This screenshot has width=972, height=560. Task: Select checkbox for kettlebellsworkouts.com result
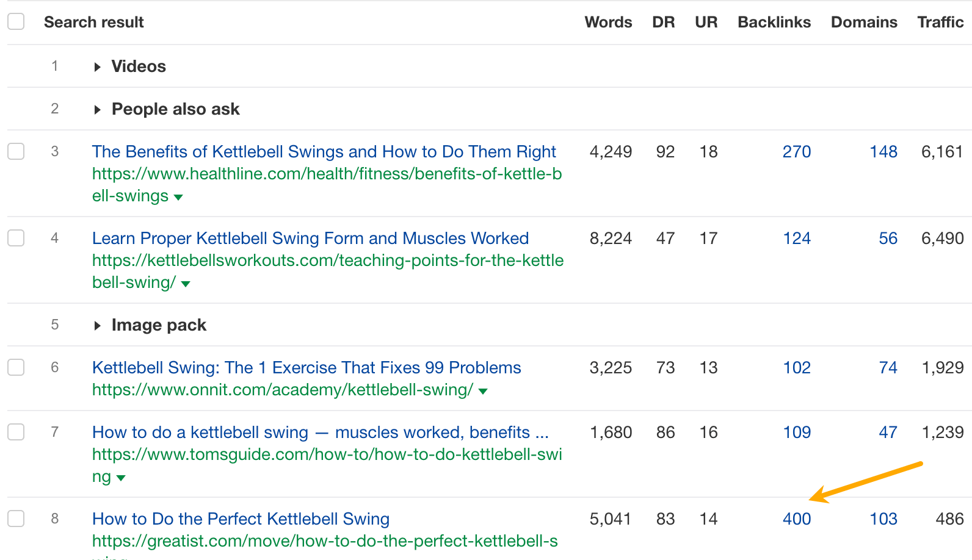[x=16, y=238]
